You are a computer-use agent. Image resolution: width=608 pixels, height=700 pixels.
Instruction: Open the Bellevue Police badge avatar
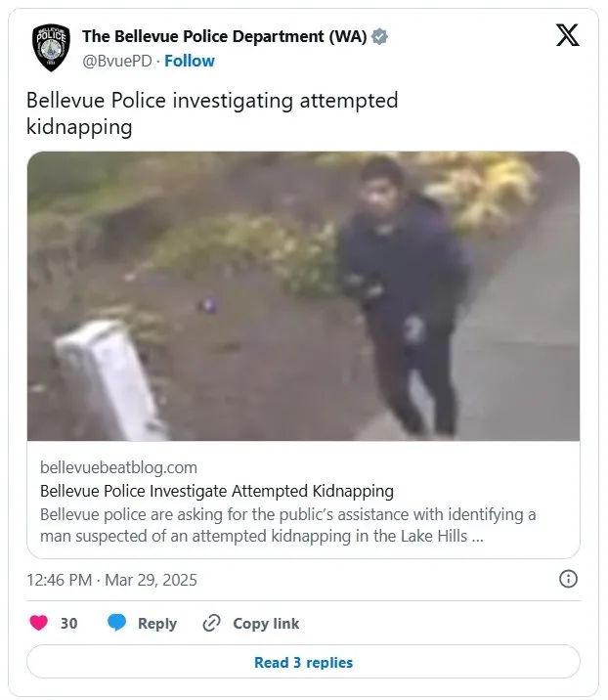point(52,47)
